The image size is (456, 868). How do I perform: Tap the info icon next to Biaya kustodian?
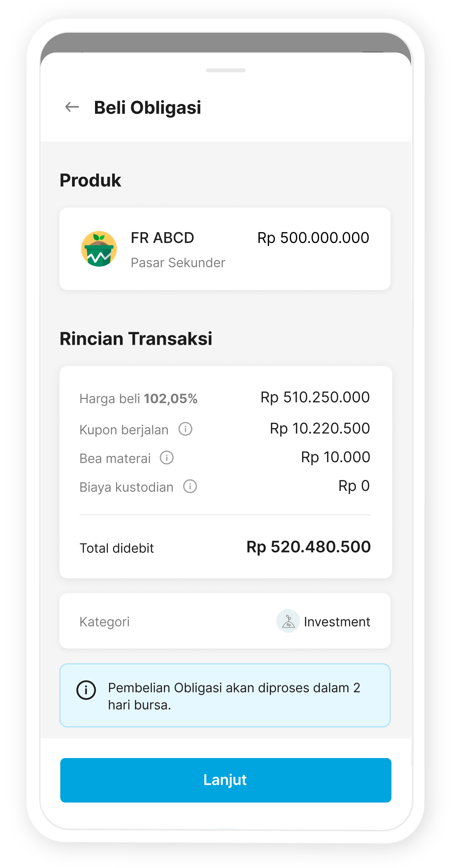(190, 486)
